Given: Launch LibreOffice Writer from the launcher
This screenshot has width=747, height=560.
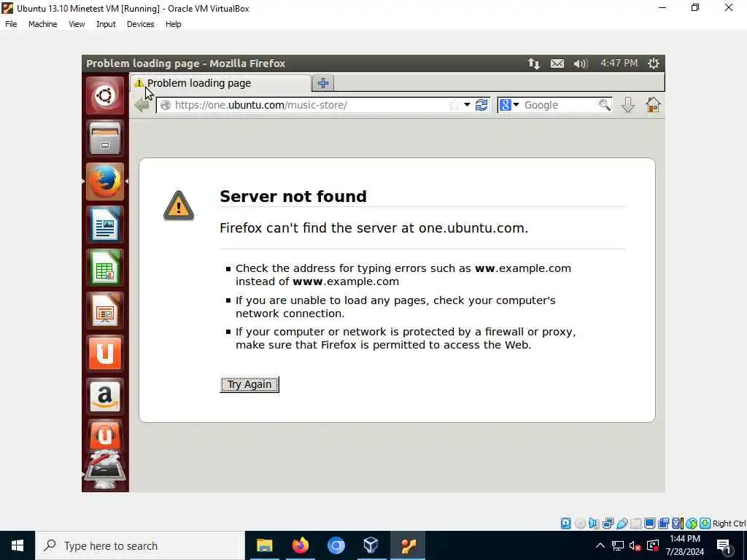Looking at the screenshot, I should tap(105, 225).
